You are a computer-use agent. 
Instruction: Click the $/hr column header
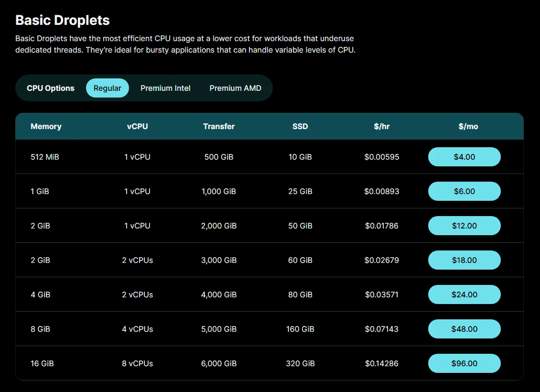point(381,126)
